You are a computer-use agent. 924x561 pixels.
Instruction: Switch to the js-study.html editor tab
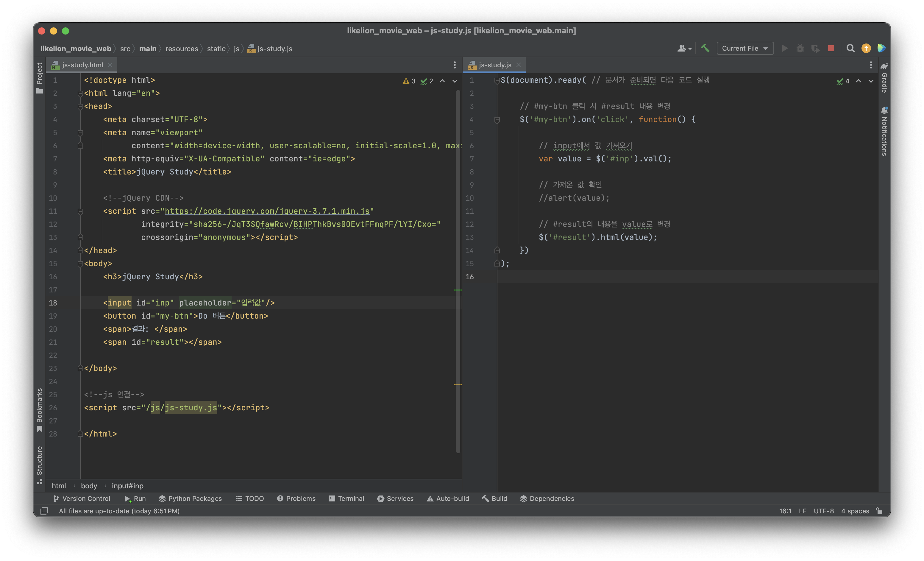82,65
